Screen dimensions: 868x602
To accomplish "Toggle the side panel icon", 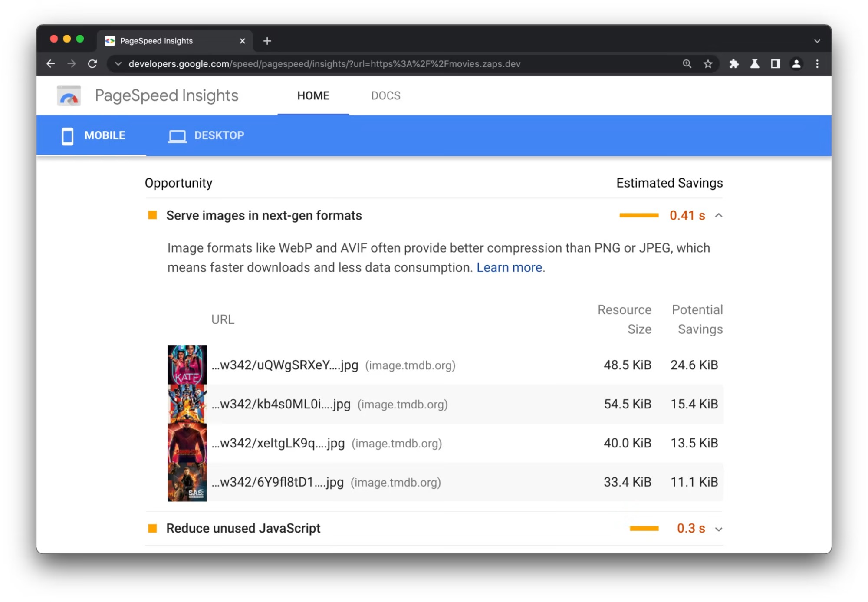I will (x=776, y=64).
